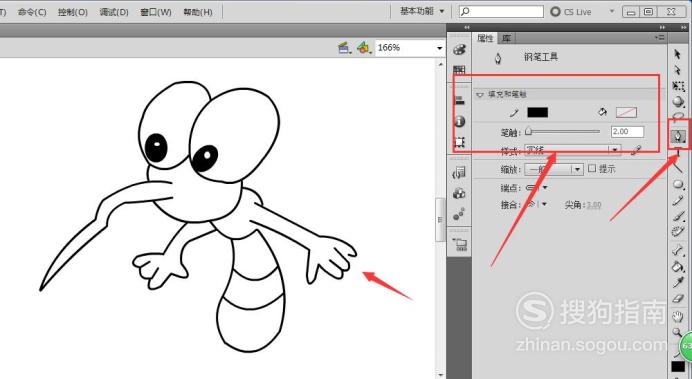The image size is (692, 379).
Task: Open the 基本功能 workspace dropdown
Action: (422, 11)
